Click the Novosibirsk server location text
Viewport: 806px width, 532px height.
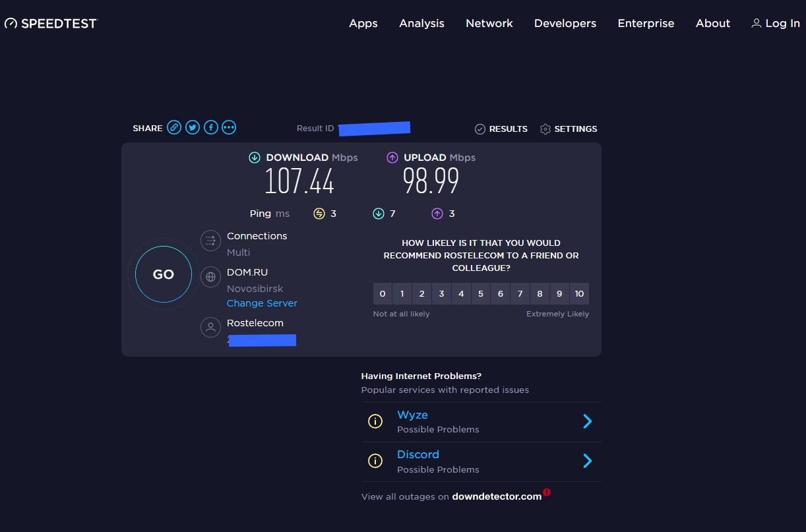[255, 289]
